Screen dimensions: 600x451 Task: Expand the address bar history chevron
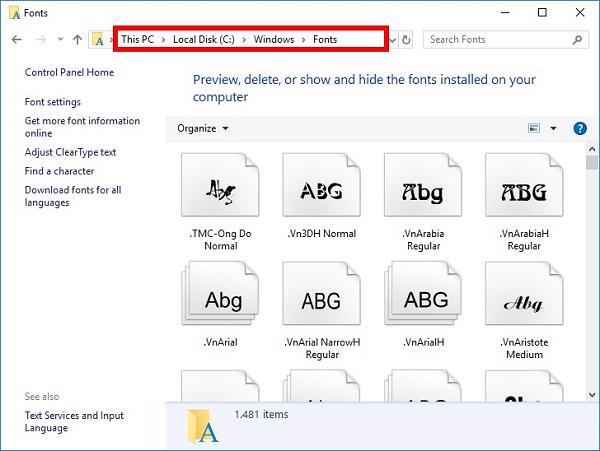[x=393, y=40]
